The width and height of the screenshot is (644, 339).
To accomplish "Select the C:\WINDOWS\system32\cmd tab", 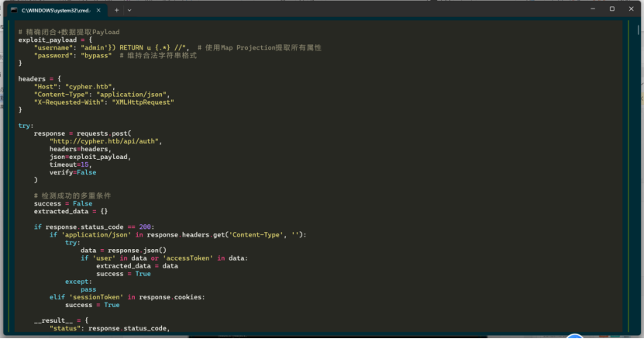I will (57, 10).
